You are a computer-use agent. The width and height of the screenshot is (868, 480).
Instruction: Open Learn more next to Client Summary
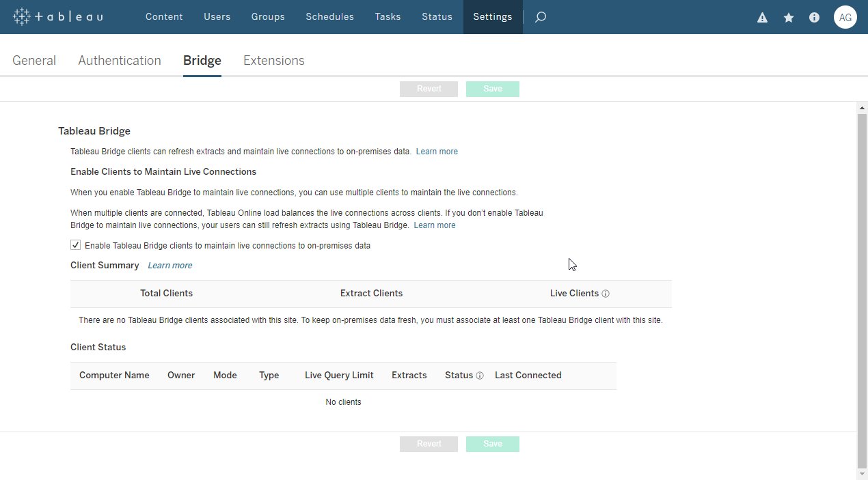pos(169,265)
